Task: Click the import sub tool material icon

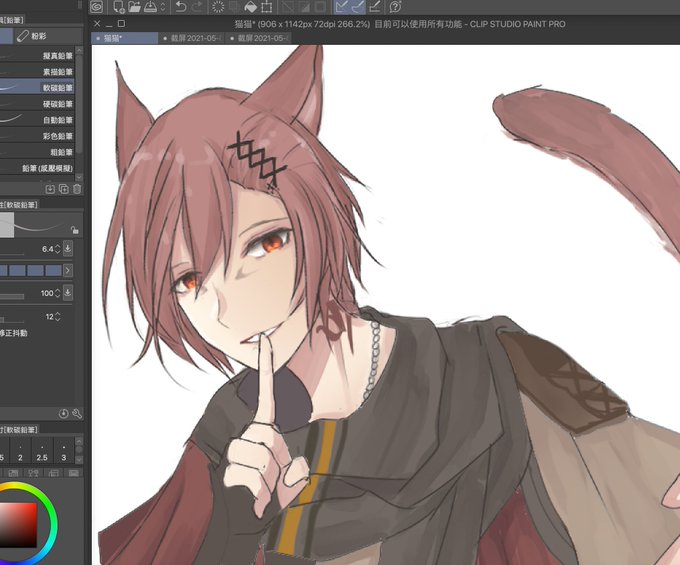Action: [50, 189]
